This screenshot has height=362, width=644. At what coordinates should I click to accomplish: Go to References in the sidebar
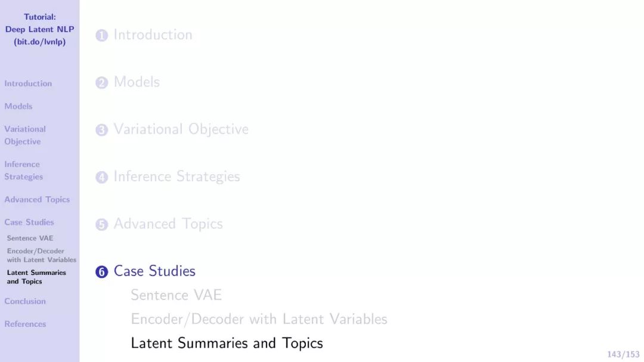(25, 324)
